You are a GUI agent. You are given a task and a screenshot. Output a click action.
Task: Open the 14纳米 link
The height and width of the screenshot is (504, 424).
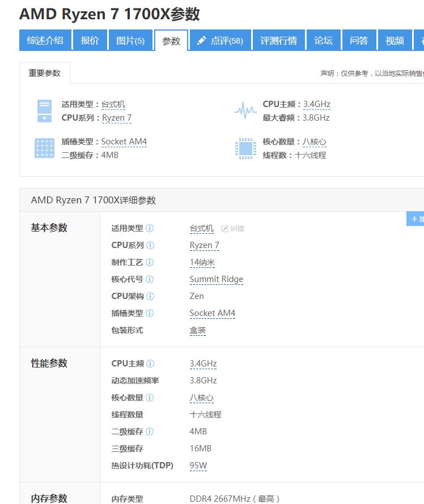pyautogui.click(x=202, y=262)
